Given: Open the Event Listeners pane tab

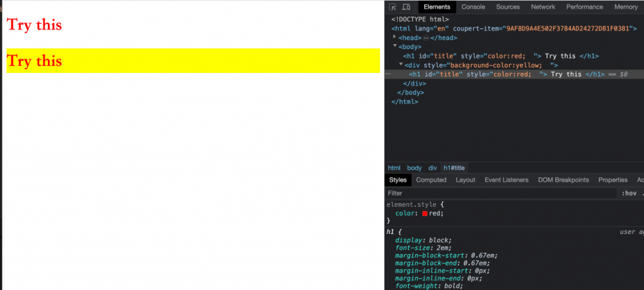Looking at the screenshot, I should (x=506, y=180).
